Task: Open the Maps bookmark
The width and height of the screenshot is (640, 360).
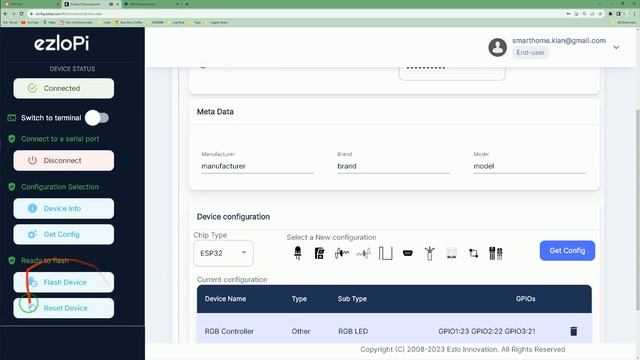Action: (x=50, y=22)
